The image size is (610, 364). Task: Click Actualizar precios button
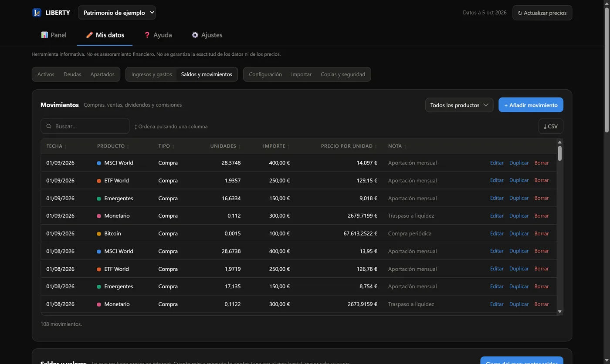(x=542, y=13)
